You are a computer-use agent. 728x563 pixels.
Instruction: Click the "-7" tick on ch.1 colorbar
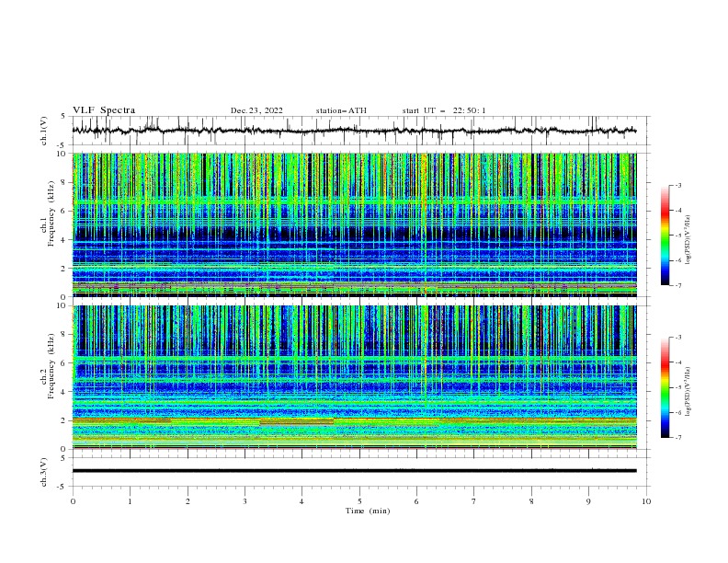coord(677,285)
